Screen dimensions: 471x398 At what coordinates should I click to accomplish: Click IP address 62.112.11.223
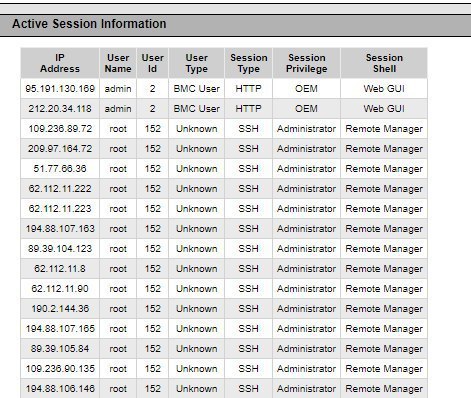60,209
